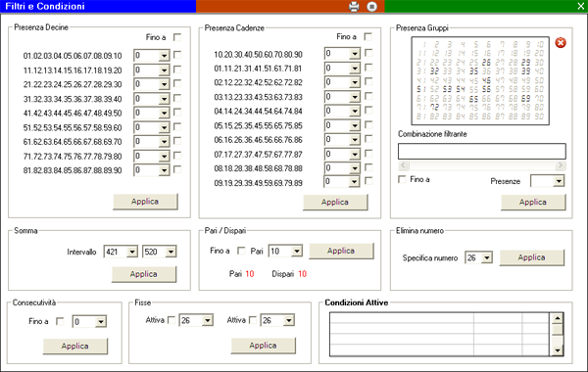Click the round stop icon in title bar

pyautogui.click(x=372, y=7)
